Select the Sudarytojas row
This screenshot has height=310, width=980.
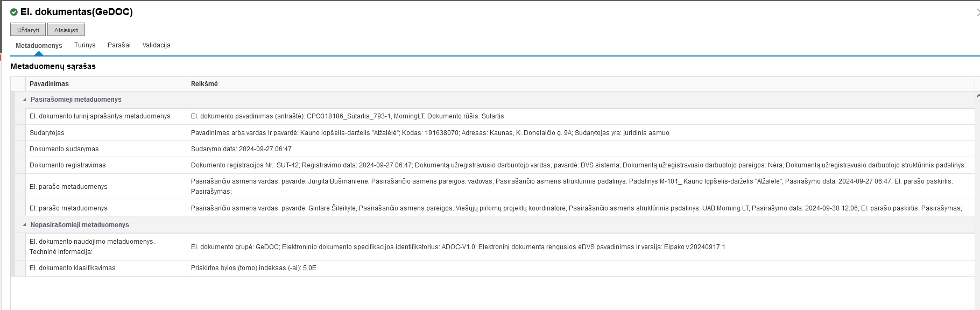coord(47,133)
